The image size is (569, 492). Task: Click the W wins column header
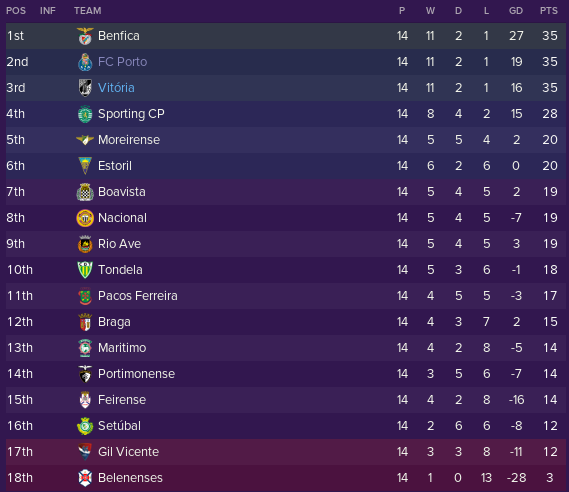click(x=430, y=11)
